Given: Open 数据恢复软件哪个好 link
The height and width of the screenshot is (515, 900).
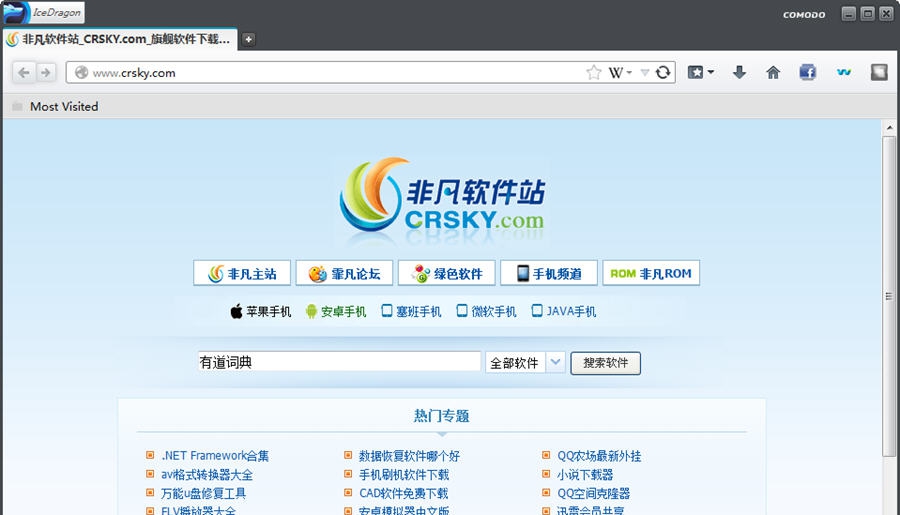Looking at the screenshot, I should coord(409,456).
